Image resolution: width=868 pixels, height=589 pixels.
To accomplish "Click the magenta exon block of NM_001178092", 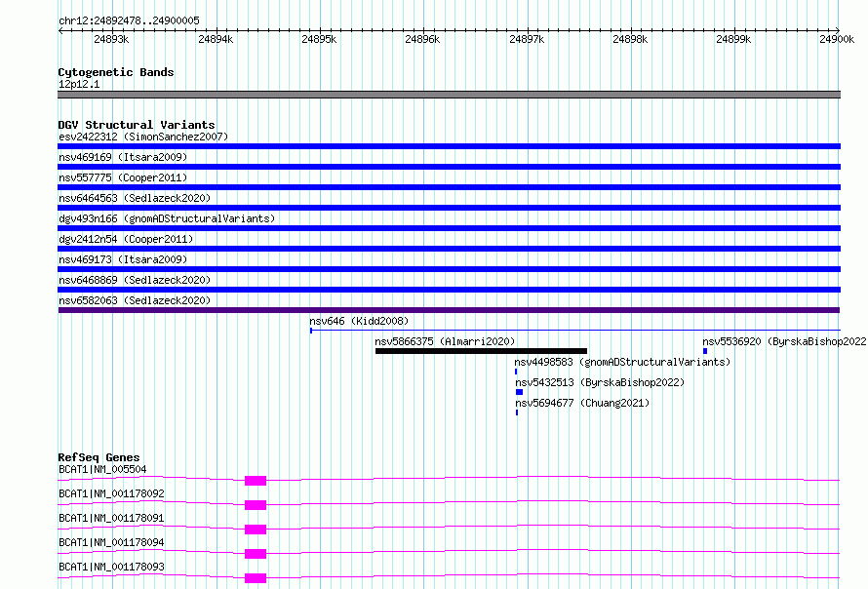I will click(x=256, y=505).
